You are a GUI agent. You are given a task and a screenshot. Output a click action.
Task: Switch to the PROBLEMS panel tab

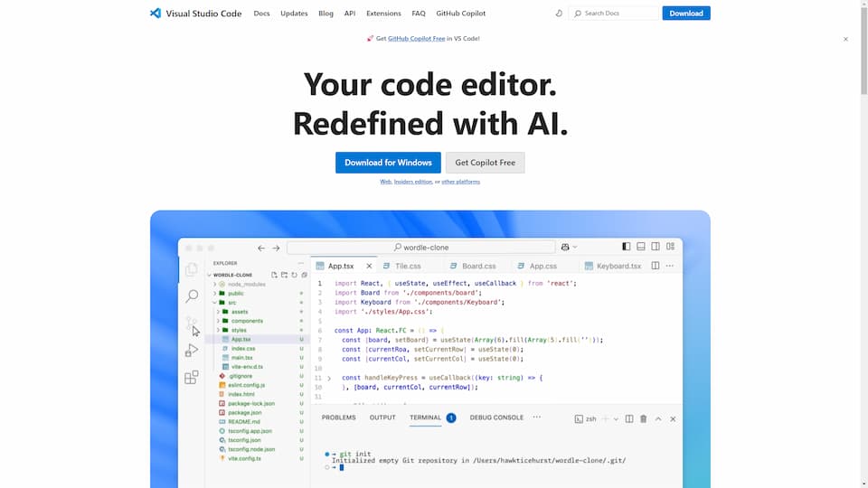[x=339, y=418]
